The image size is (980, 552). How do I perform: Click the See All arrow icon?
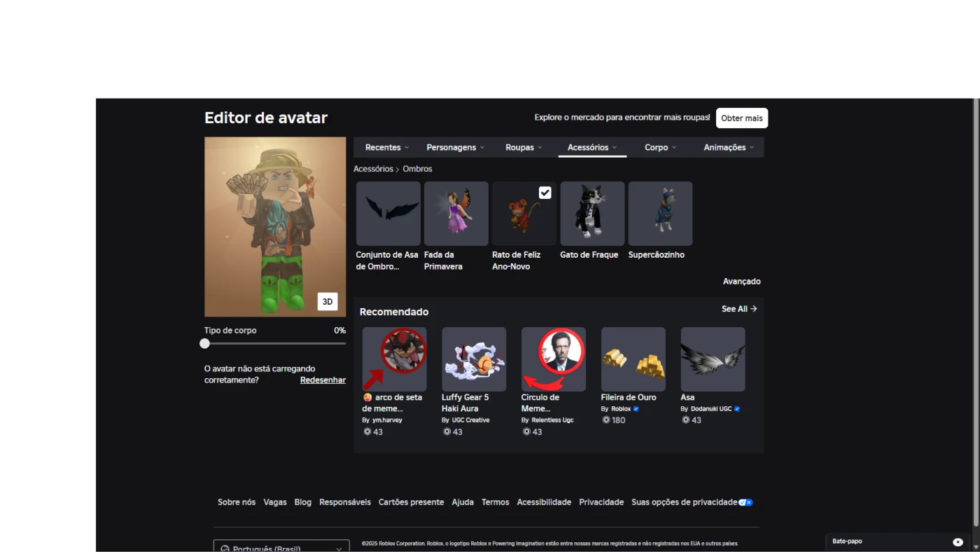754,309
